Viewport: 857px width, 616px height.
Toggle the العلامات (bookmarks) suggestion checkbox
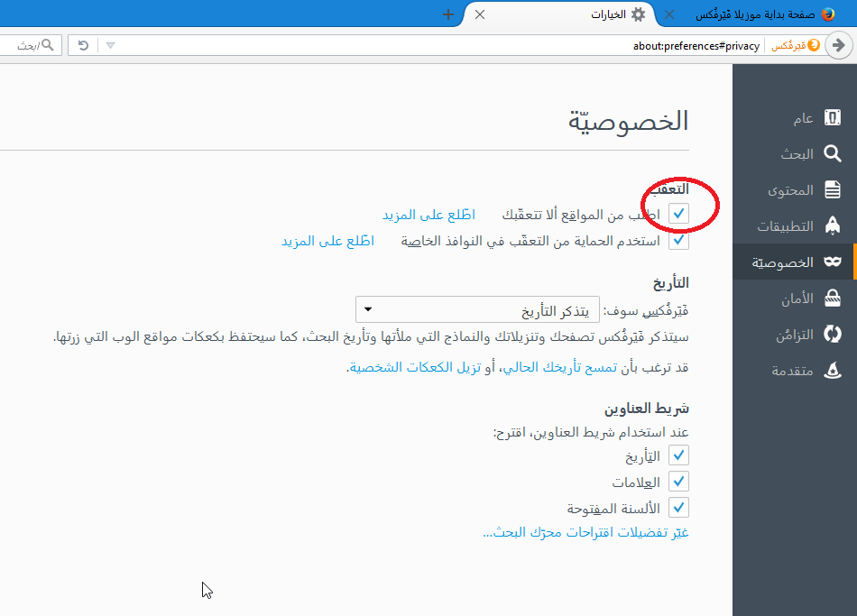tap(678, 482)
